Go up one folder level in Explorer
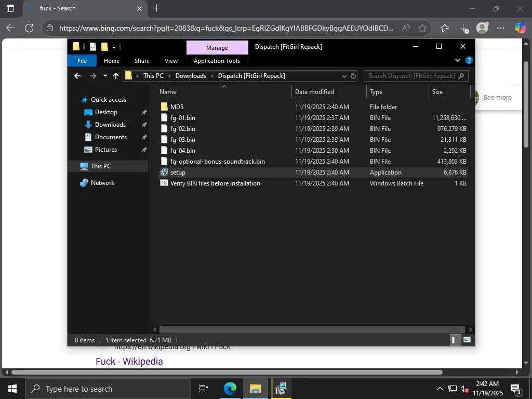Viewport: 532px width, 399px height. tap(116, 76)
